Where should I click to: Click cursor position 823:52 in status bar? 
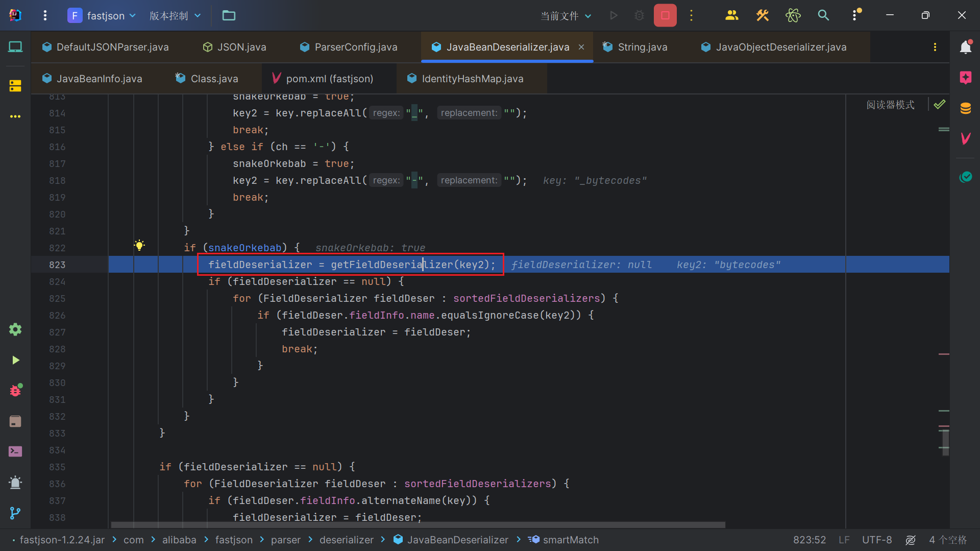point(809,540)
